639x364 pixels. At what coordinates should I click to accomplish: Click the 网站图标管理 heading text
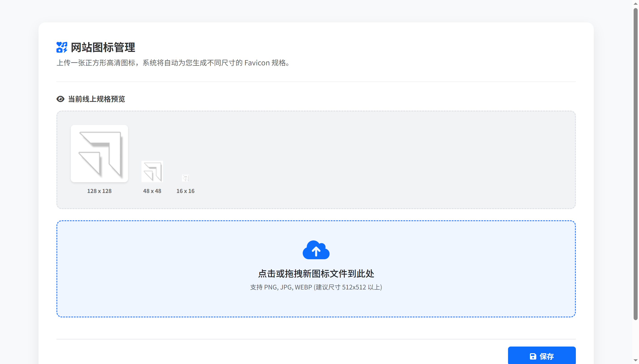103,47
